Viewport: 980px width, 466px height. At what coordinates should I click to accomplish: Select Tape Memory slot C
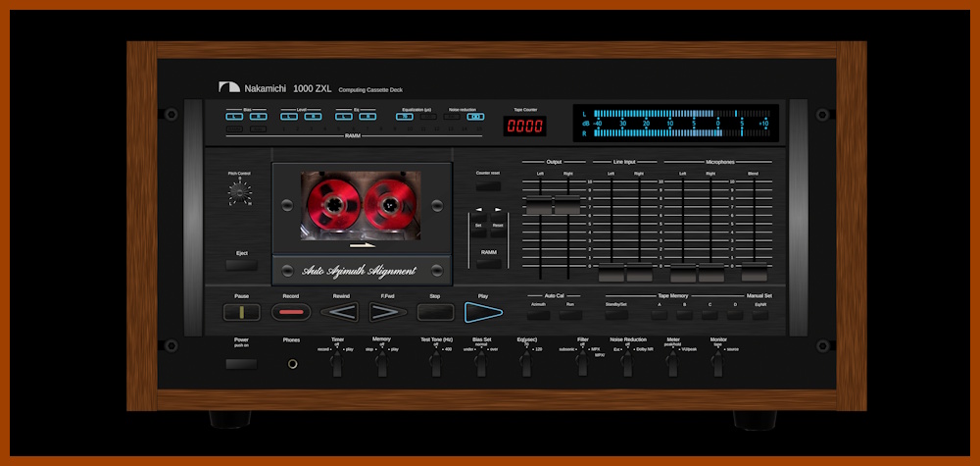pyautogui.click(x=710, y=315)
